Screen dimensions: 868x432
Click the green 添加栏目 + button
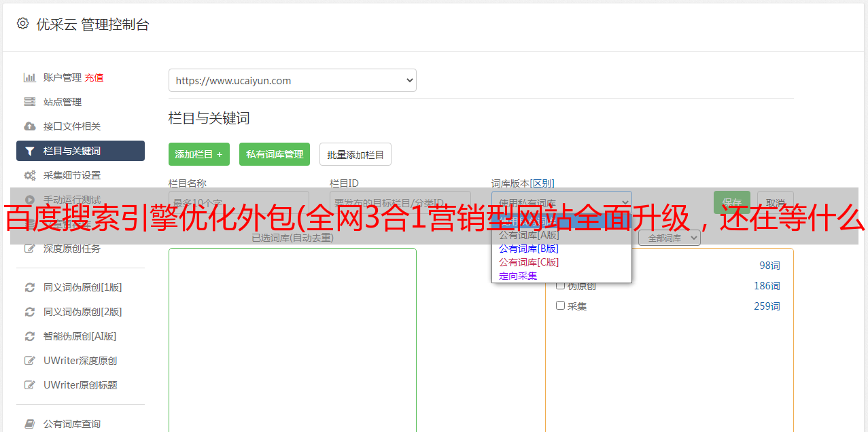[199, 154]
